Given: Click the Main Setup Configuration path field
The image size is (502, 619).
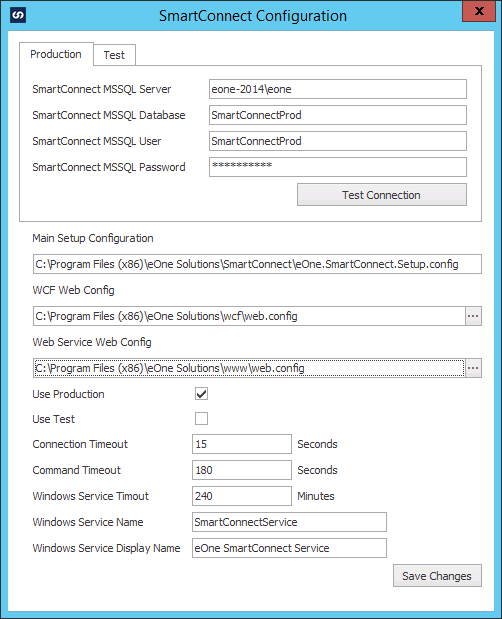Looking at the screenshot, I should pyautogui.click(x=257, y=264).
